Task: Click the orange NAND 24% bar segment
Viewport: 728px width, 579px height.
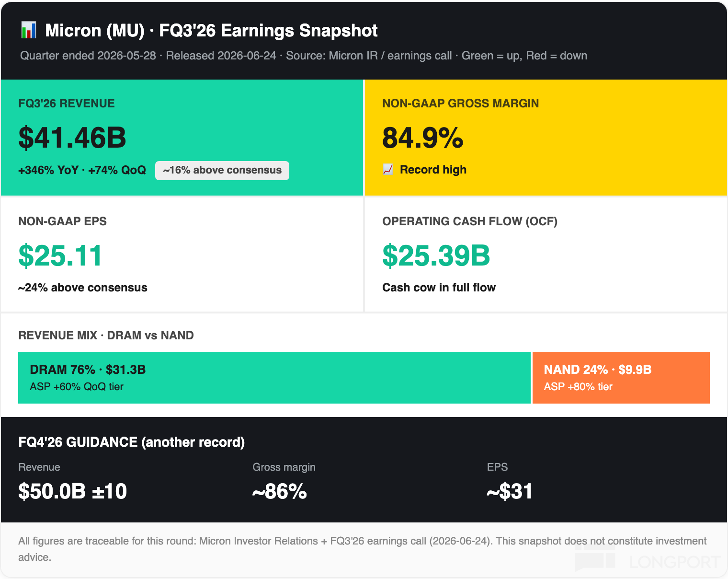Action: (x=621, y=378)
